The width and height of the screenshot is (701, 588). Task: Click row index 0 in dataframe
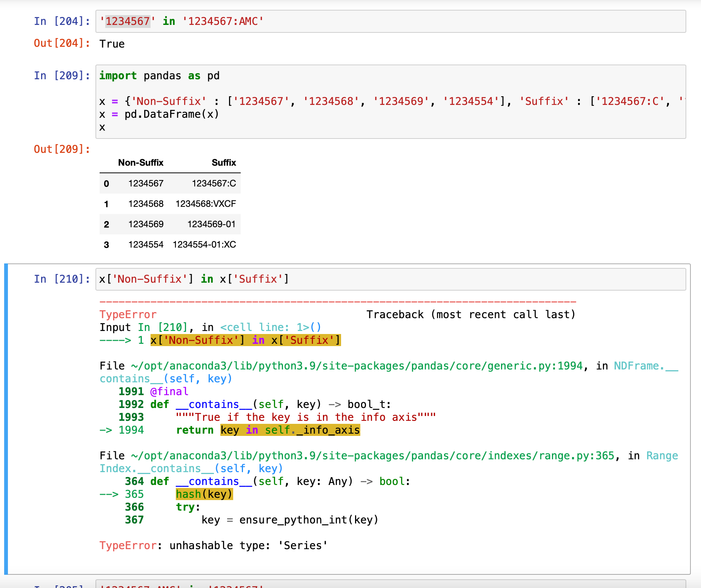click(106, 184)
